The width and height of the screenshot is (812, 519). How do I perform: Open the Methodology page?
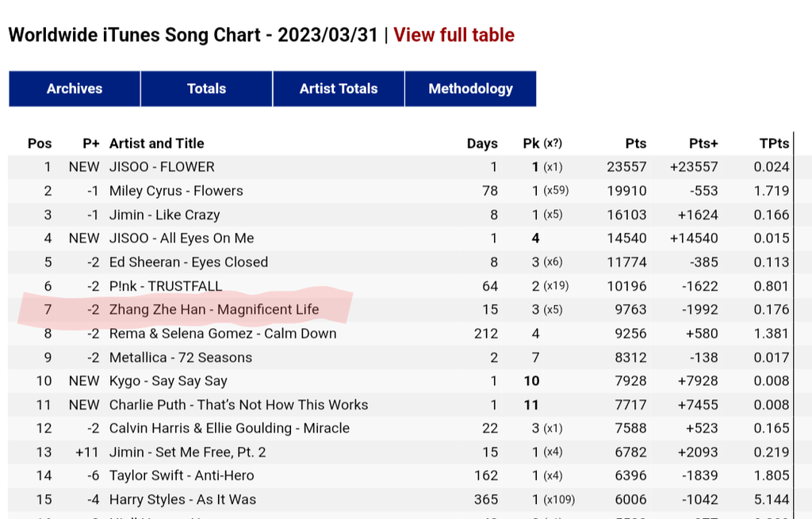[x=471, y=89]
